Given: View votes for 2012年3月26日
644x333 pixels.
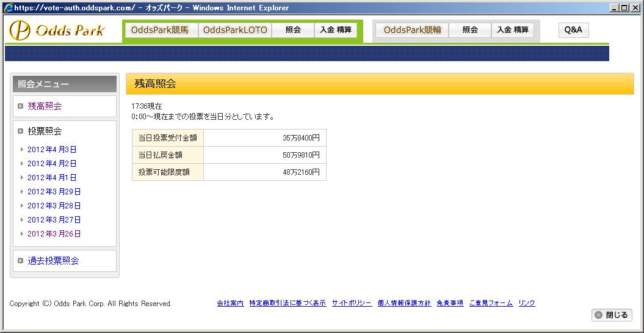Looking at the screenshot, I should point(54,233).
